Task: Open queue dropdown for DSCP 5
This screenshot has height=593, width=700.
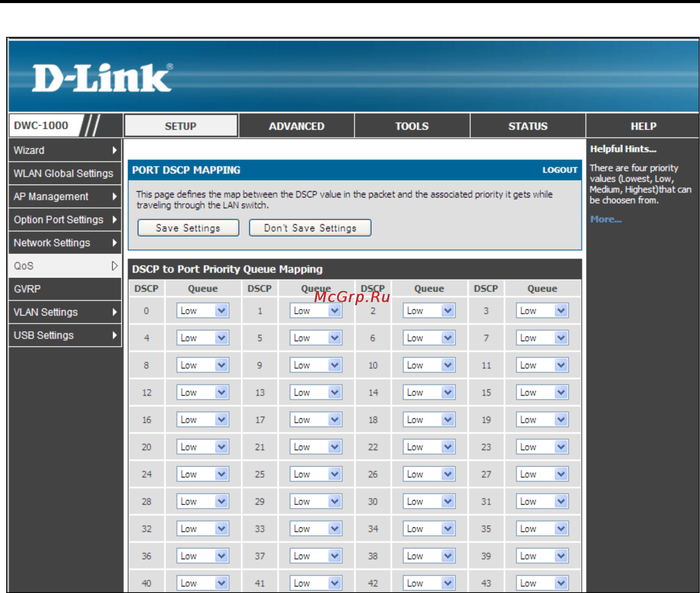Action: point(316,338)
